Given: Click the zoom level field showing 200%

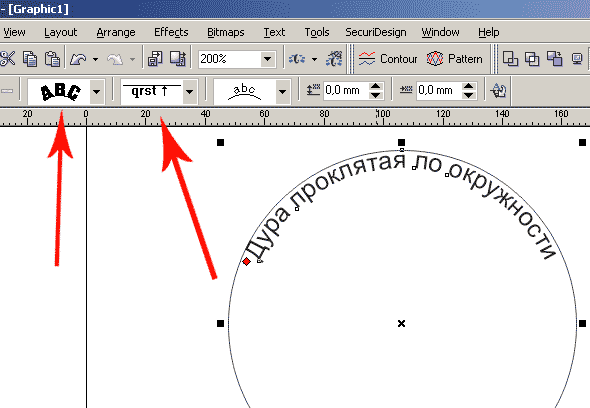Looking at the screenshot, I should tap(230, 59).
